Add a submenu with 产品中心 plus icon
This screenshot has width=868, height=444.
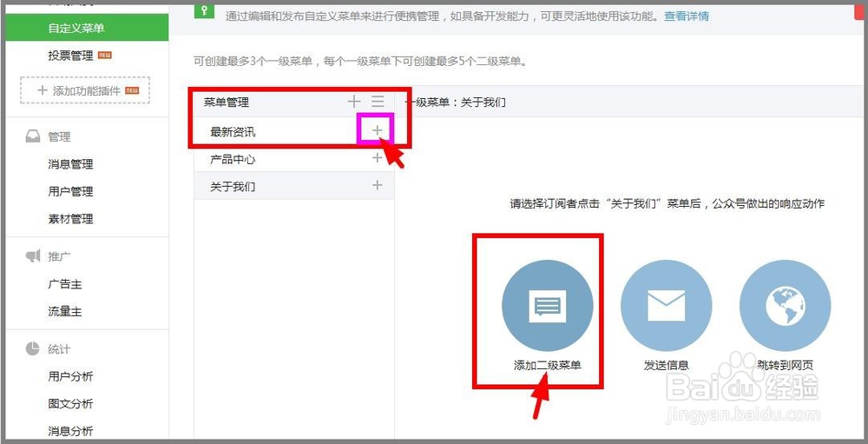[x=377, y=158]
